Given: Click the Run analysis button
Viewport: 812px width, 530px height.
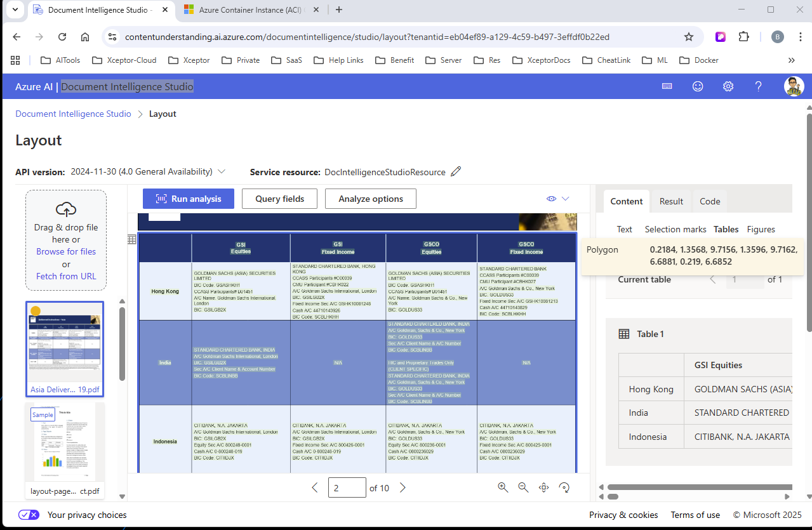Looking at the screenshot, I should [x=189, y=199].
